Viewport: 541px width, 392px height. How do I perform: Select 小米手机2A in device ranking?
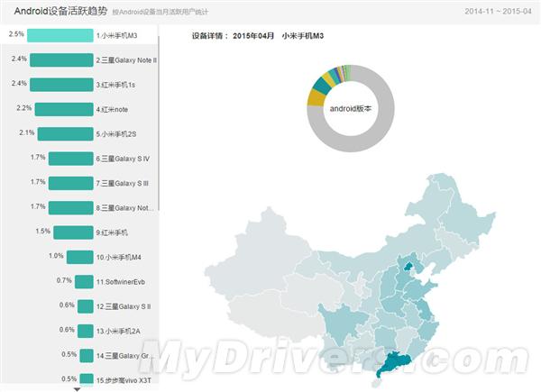(118, 332)
